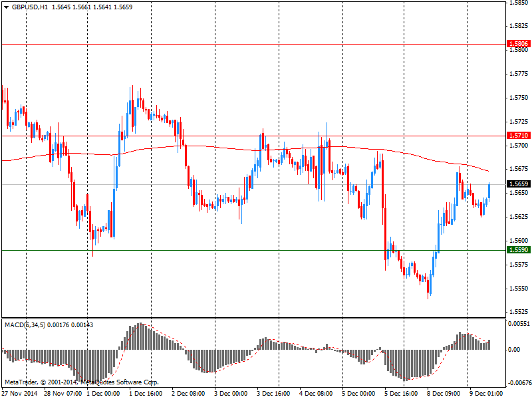Open the GBPUSD,H1 chart dropdown arrow
Image resolution: width=532 pixels, height=399 pixels.
click(6, 7)
